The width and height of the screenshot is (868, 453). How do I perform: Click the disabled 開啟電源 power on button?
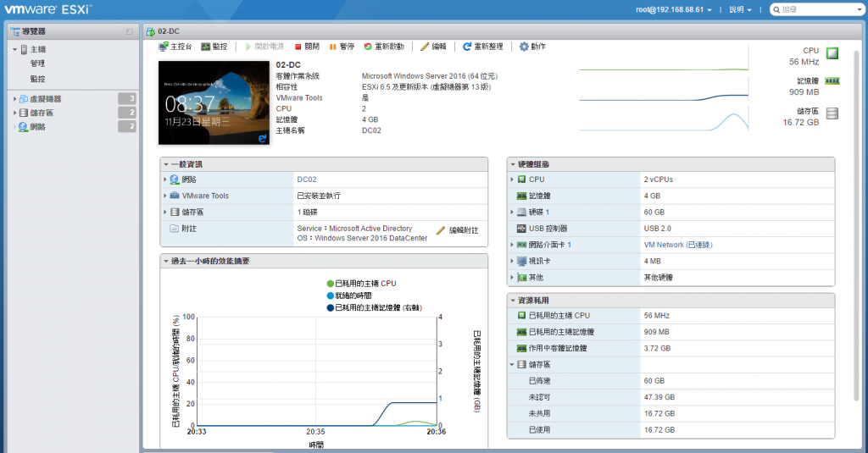264,47
